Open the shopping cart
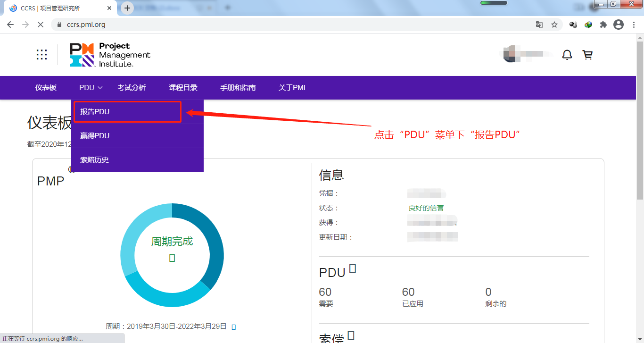Screen dimensions: 644x343 tap(587, 55)
